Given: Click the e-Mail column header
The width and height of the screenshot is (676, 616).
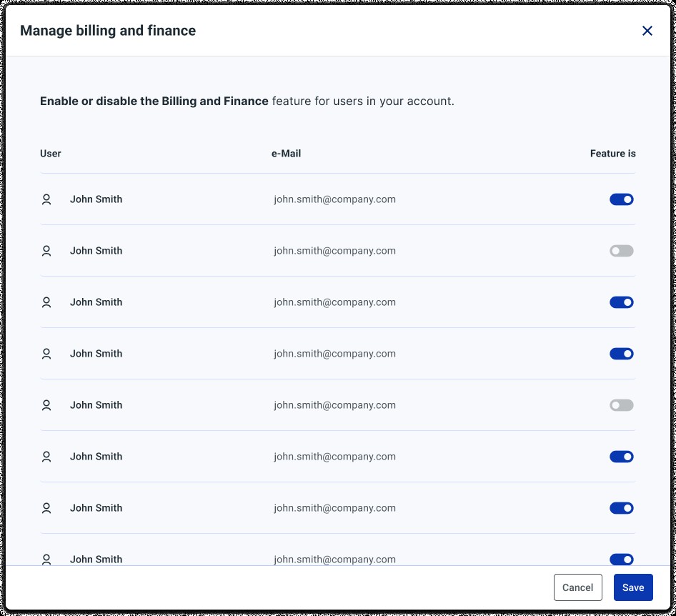Looking at the screenshot, I should click(x=286, y=154).
